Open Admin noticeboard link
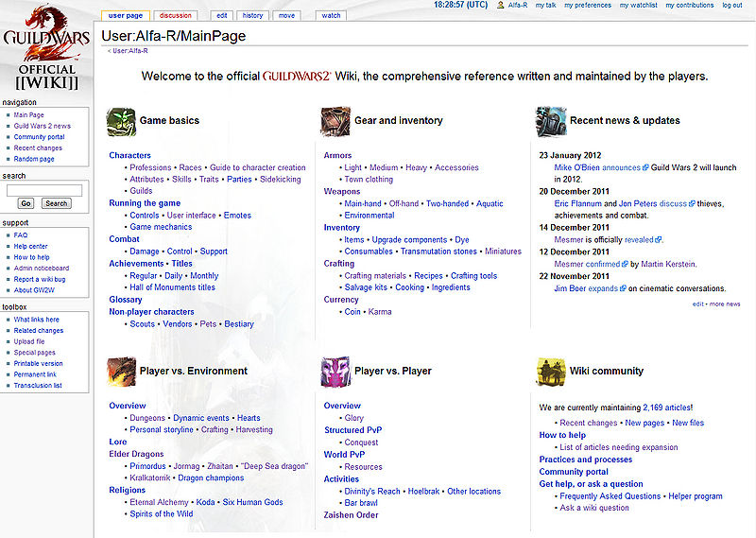This screenshot has width=756, height=538. pyautogui.click(x=41, y=268)
